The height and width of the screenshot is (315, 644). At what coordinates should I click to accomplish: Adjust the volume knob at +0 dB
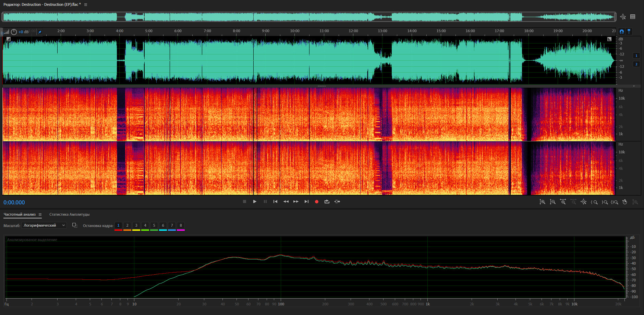(14, 32)
